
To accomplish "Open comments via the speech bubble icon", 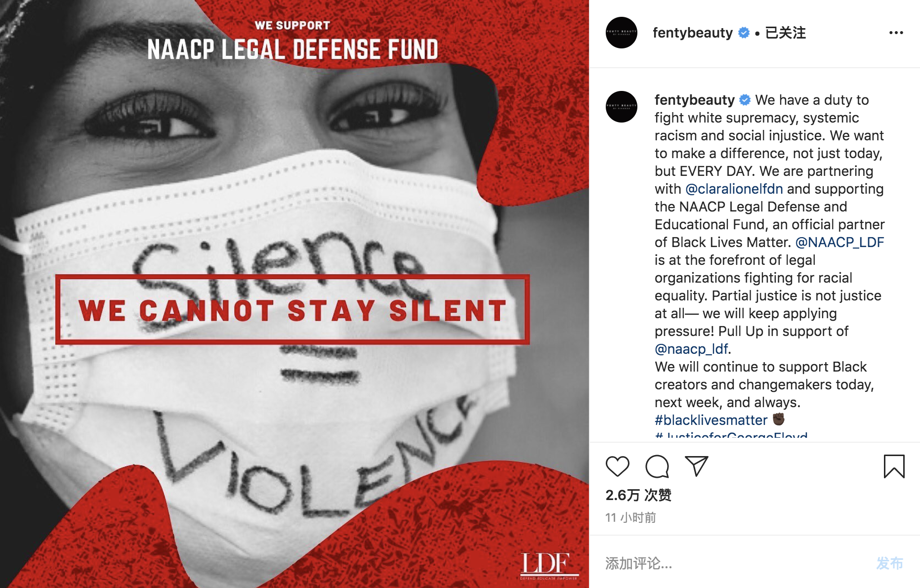I will point(657,466).
